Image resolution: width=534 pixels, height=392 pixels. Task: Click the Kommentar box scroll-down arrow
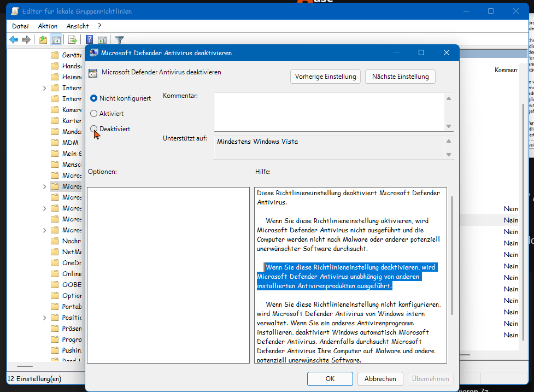click(x=449, y=126)
